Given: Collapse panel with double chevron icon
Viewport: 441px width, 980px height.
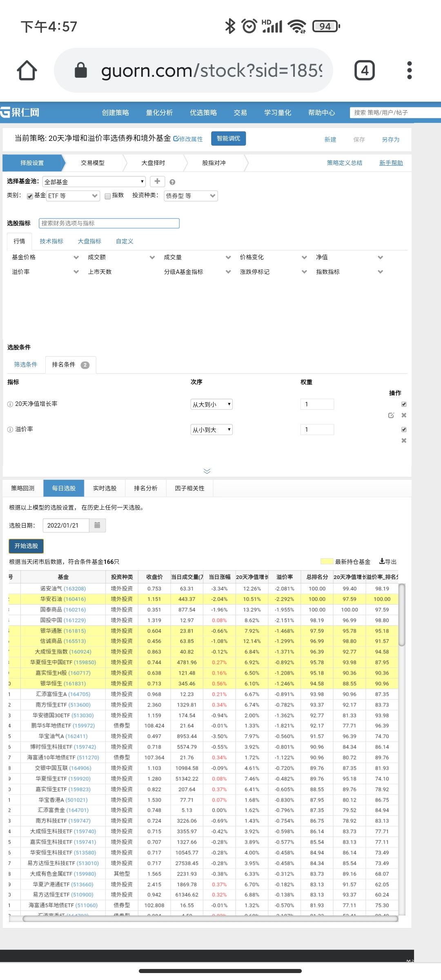Looking at the screenshot, I should [207, 471].
